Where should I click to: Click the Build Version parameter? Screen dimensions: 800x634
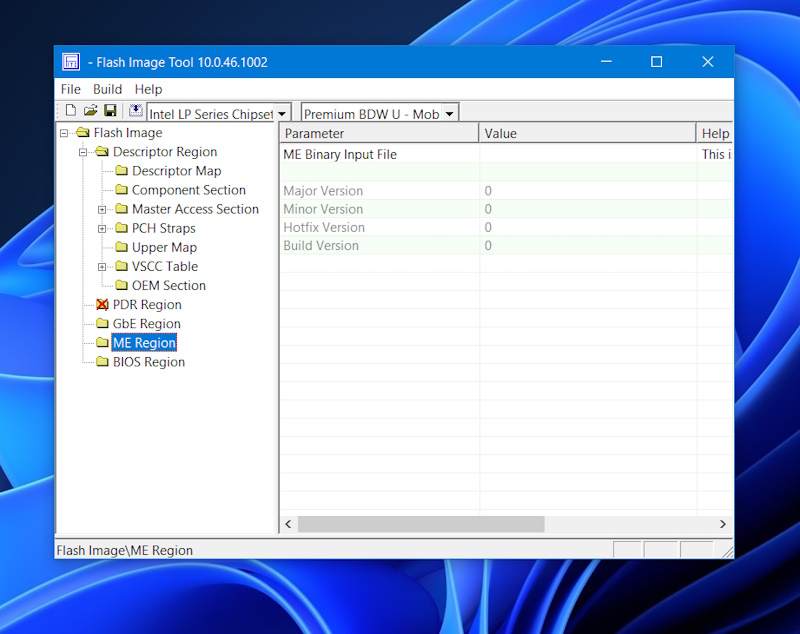tap(321, 245)
